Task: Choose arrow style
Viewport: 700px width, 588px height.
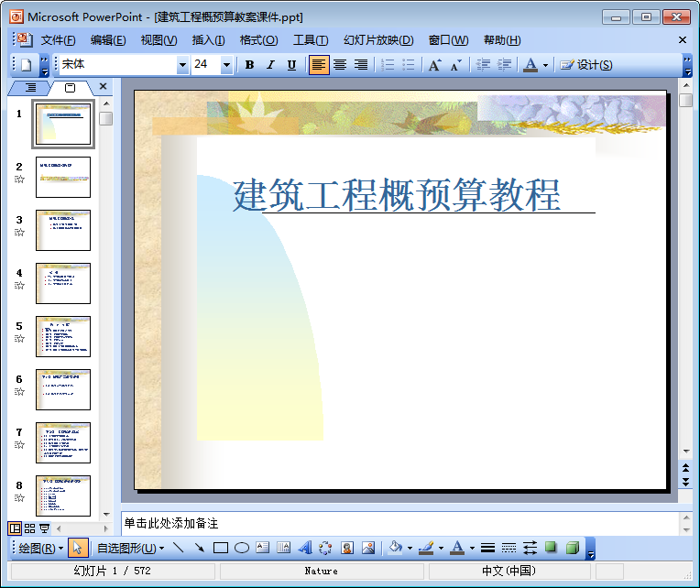Action: pos(530,548)
